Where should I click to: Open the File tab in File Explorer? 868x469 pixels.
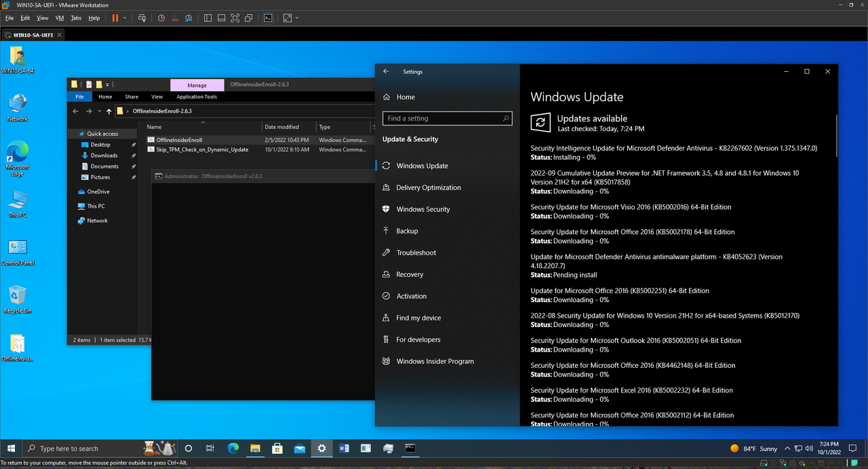(x=79, y=97)
